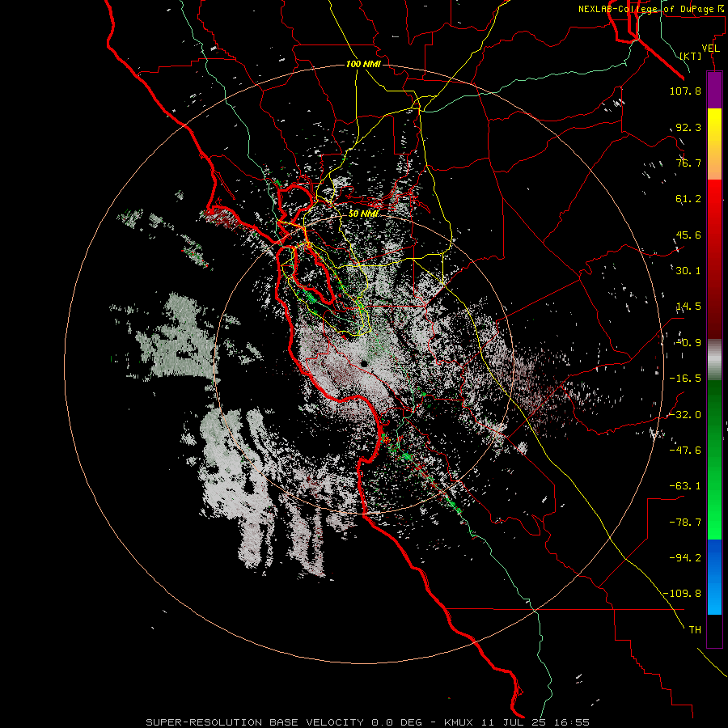This screenshot has height=728, width=728.
Task: Select the -94.2 legend value
Action: coord(685,557)
